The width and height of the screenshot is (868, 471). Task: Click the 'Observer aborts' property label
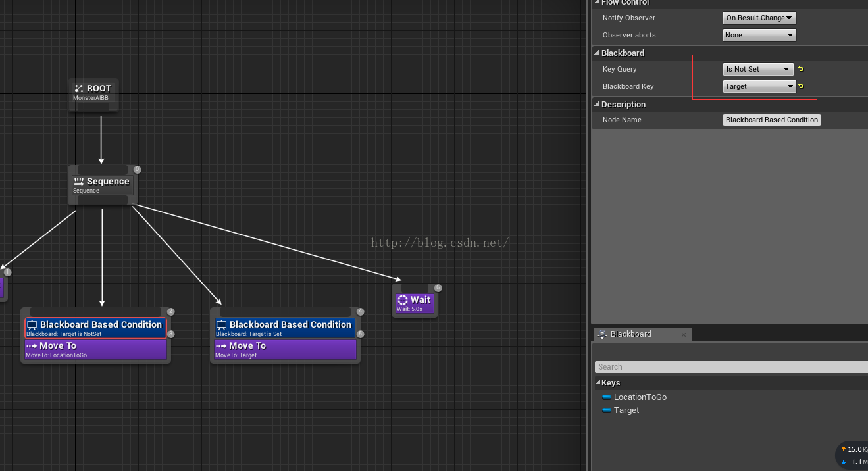tap(629, 35)
